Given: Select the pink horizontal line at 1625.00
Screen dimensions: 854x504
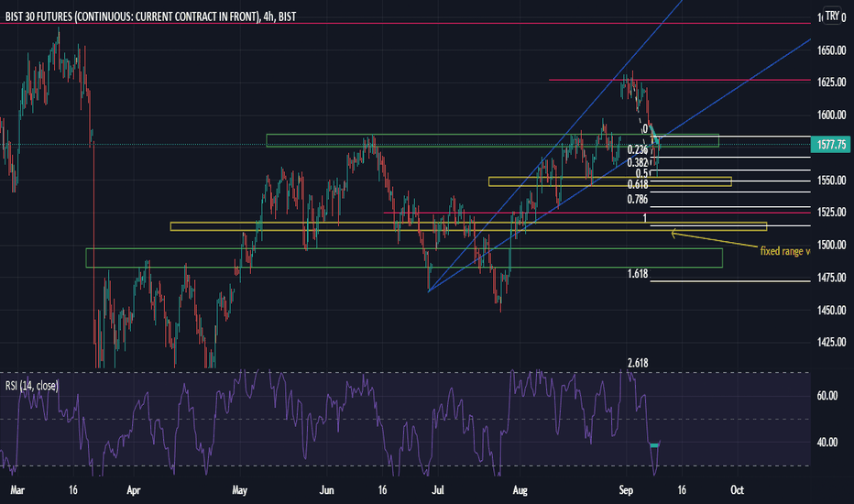Looking at the screenshot, I should (680, 80).
